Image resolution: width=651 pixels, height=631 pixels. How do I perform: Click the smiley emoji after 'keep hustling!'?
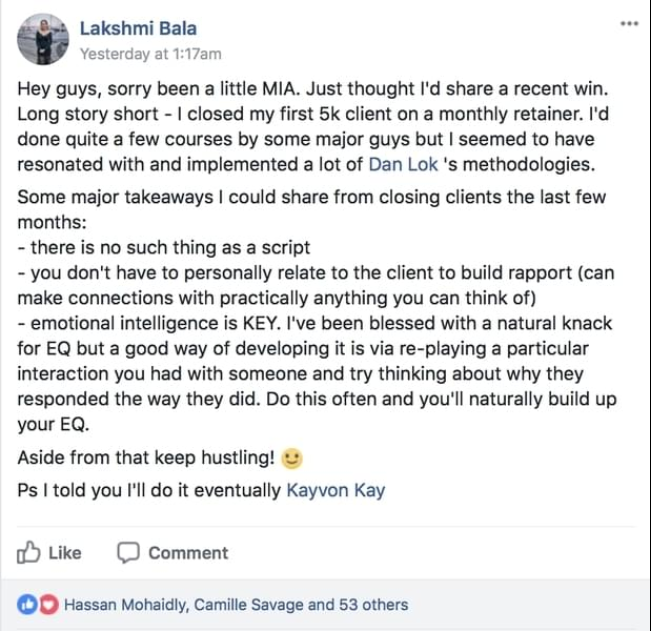pyautogui.click(x=292, y=459)
